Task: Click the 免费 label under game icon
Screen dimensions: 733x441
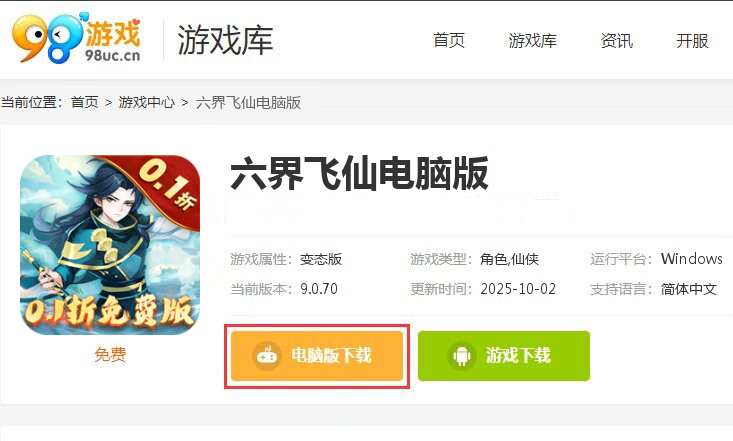Action: (x=110, y=354)
